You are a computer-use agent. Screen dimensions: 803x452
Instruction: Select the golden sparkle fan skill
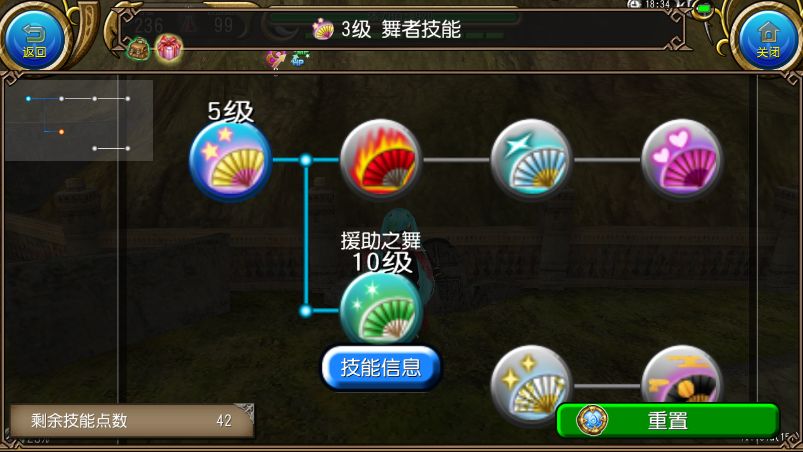click(x=531, y=383)
